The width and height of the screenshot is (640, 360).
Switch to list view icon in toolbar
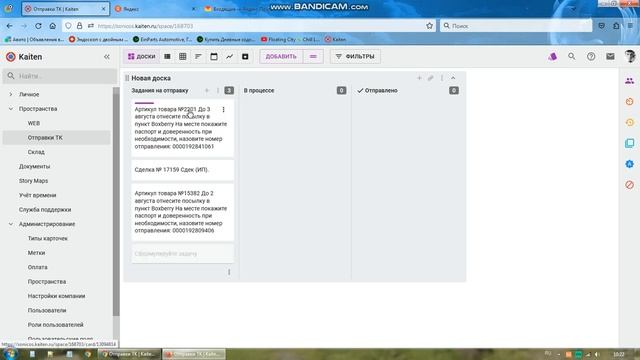coord(167,56)
